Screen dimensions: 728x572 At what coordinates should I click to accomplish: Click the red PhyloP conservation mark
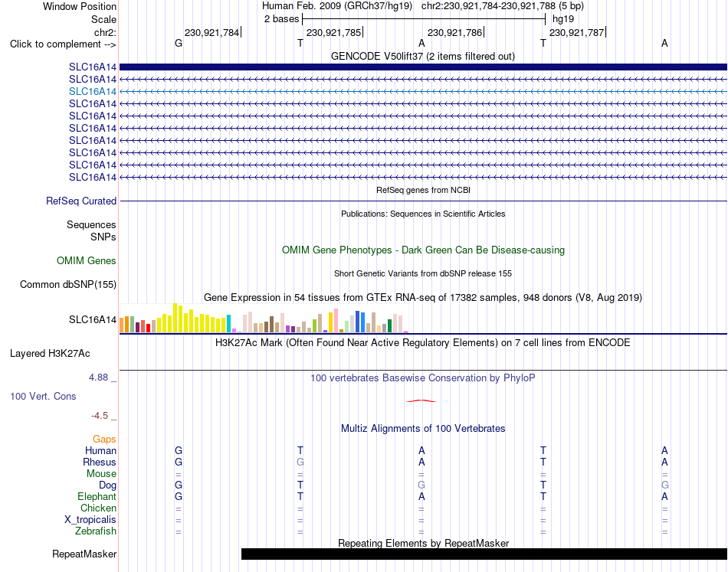click(421, 400)
